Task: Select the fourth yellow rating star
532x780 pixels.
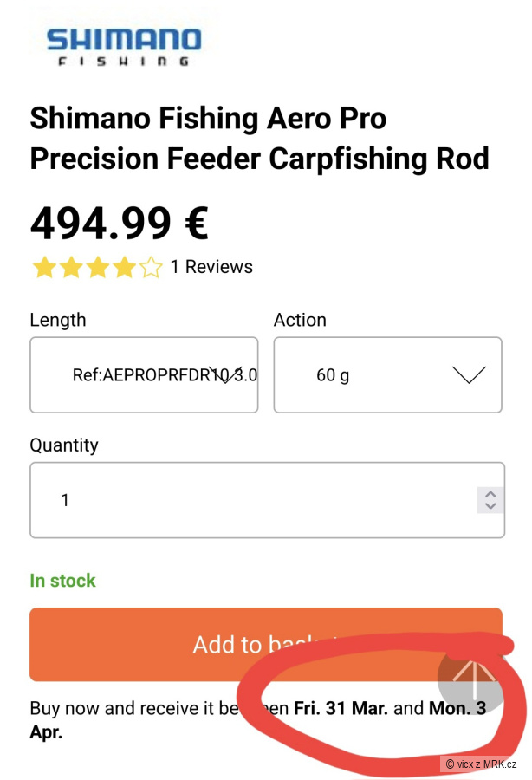Action: pyautogui.click(x=124, y=267)
